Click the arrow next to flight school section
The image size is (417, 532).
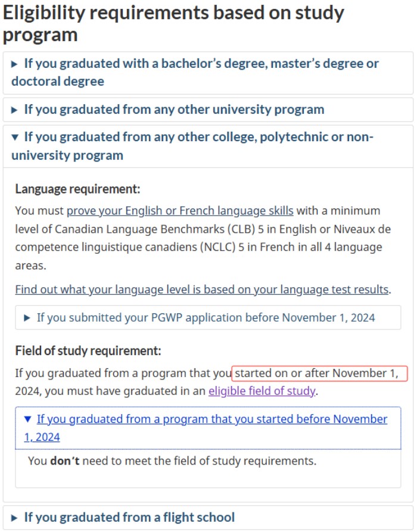coord(15,517)
